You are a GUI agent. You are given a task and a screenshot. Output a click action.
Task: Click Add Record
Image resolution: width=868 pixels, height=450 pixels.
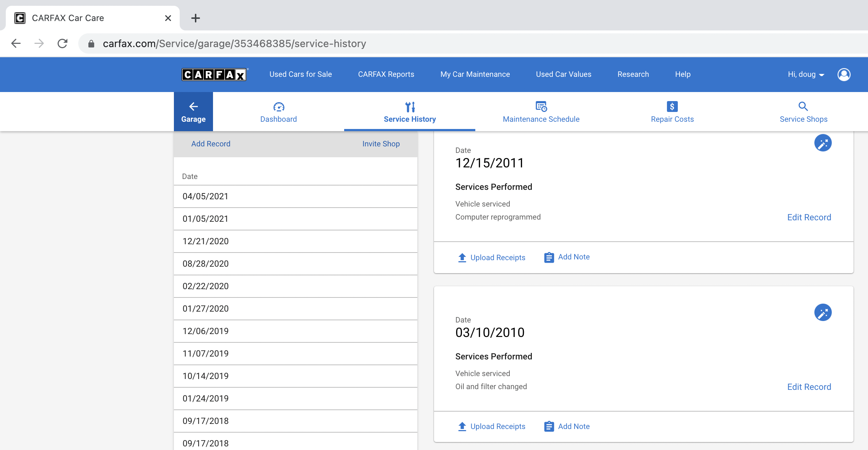211,144
